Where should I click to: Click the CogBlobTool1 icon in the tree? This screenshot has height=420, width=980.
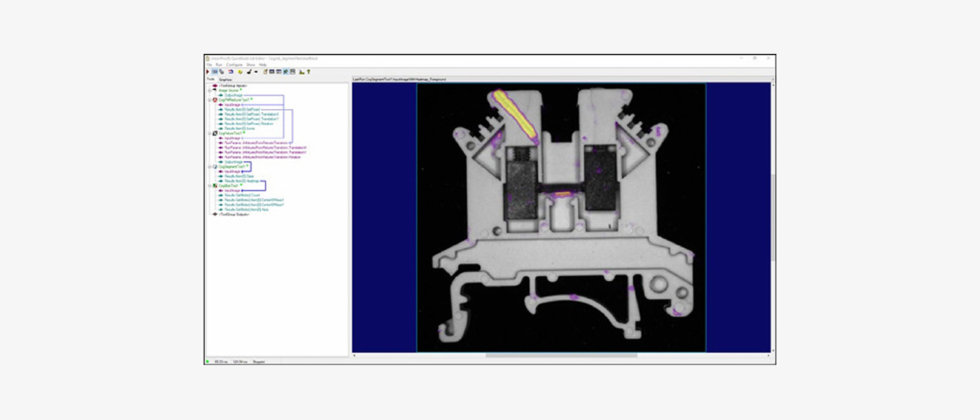coord(215,185)
